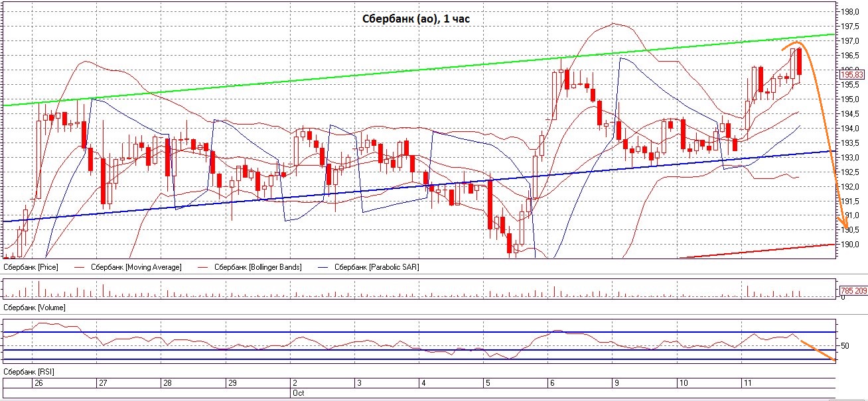Select date 11 on the time axis
This screenshot has height=401, width=868.
click(x=747, y=383)
